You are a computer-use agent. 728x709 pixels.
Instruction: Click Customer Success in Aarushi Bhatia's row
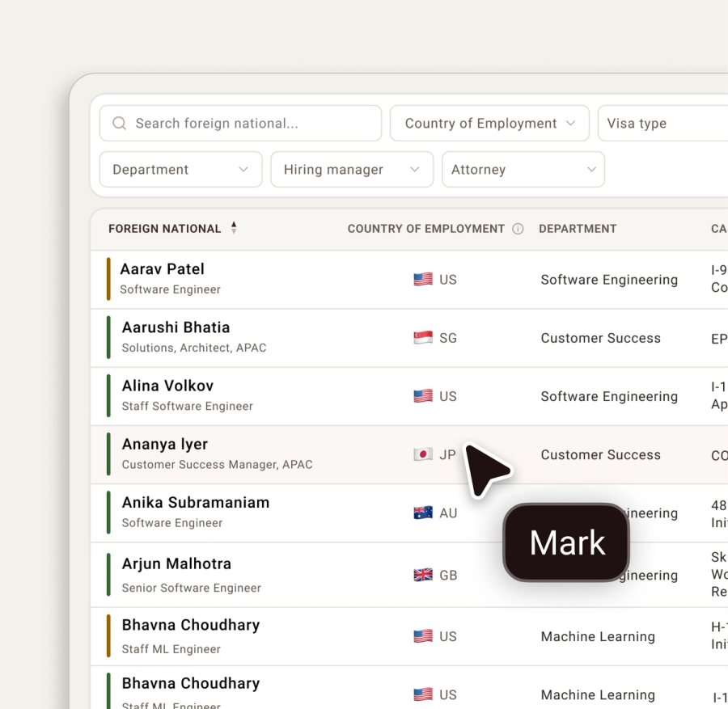tap(600, 338)
